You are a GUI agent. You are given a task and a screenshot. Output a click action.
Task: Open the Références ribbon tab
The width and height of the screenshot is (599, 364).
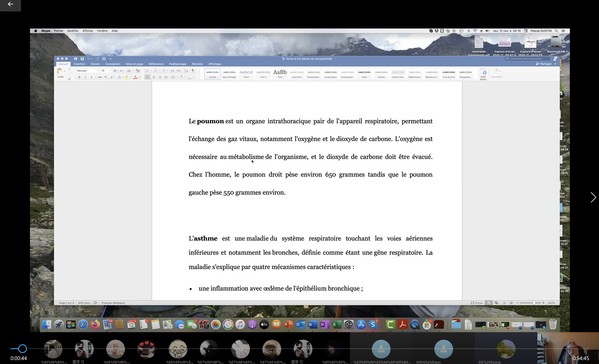point(156,64)
